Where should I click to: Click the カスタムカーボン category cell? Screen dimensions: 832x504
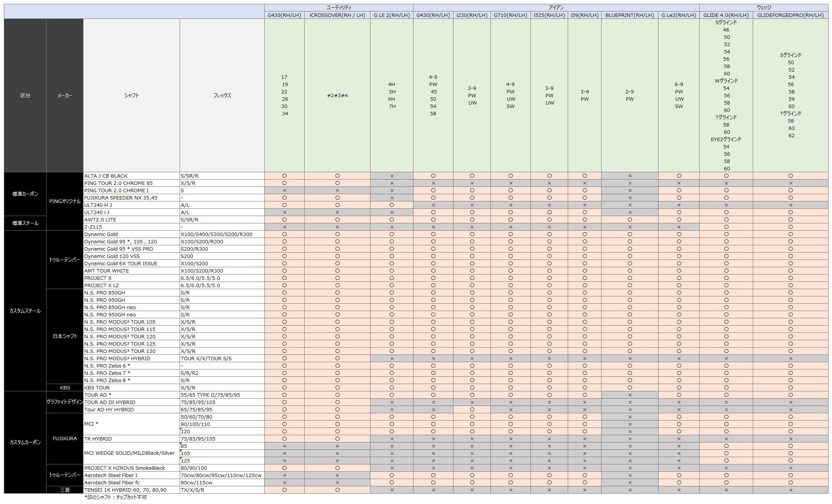(25, 442)
